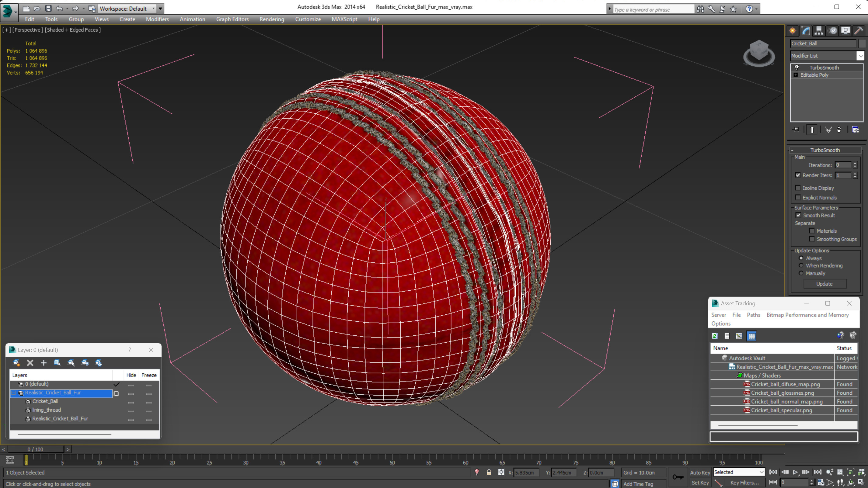Click the Cricket_Ball layer tree item

pyautogui.click(x=45, y=401)
